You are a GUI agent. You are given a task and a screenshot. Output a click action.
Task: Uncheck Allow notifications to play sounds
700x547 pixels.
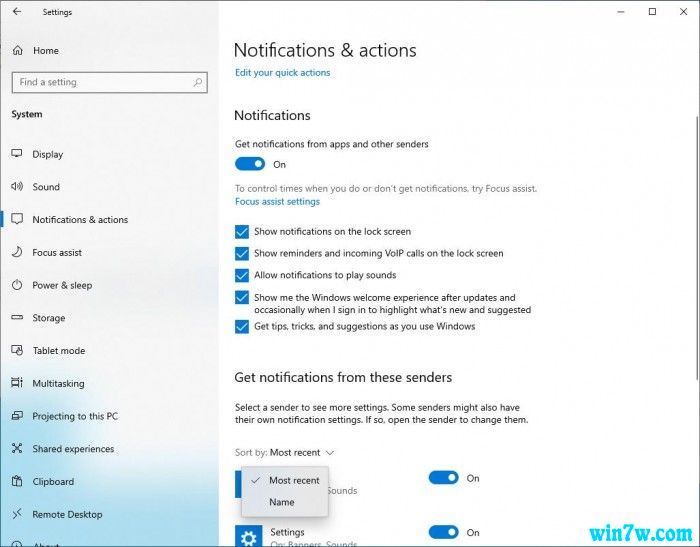point(242,275)
